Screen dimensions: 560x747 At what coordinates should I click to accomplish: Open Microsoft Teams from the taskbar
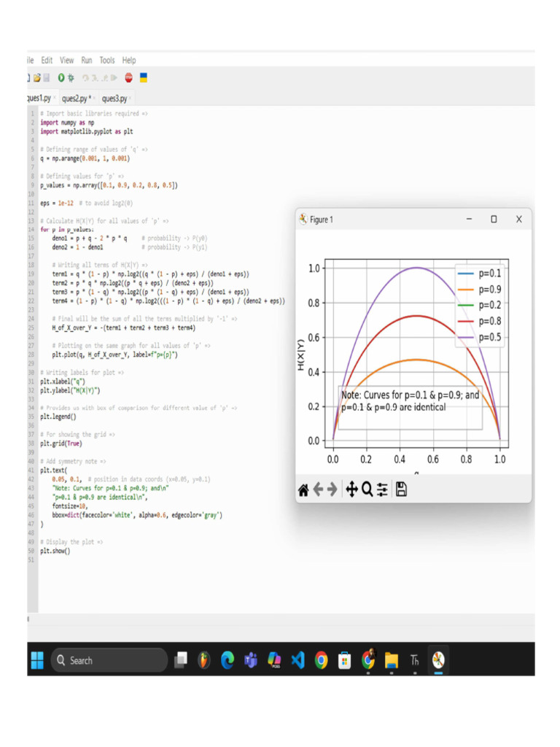tap(251, 660)
